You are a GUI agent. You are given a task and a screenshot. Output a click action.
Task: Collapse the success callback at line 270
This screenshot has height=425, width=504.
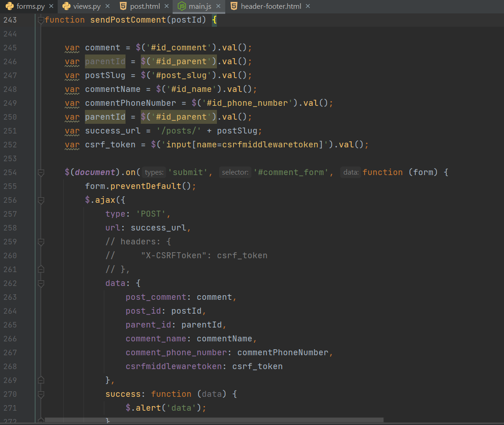(x=41, y=394)
